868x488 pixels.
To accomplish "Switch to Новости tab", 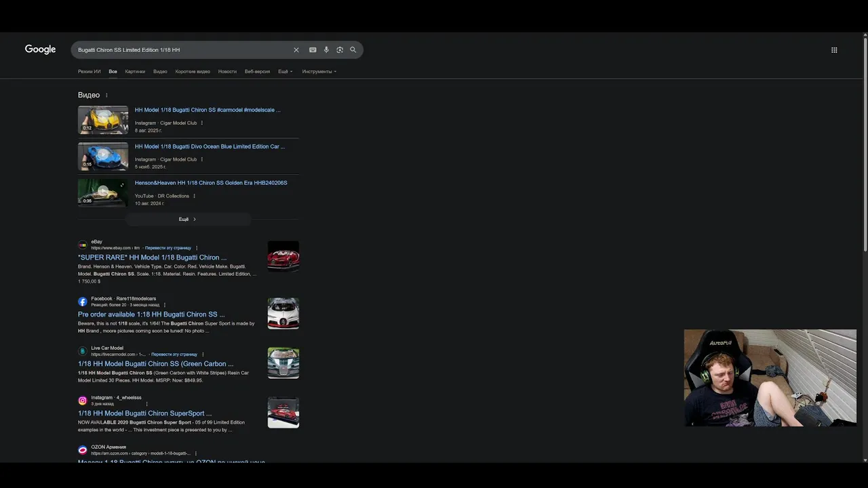I will click(227, 71).
